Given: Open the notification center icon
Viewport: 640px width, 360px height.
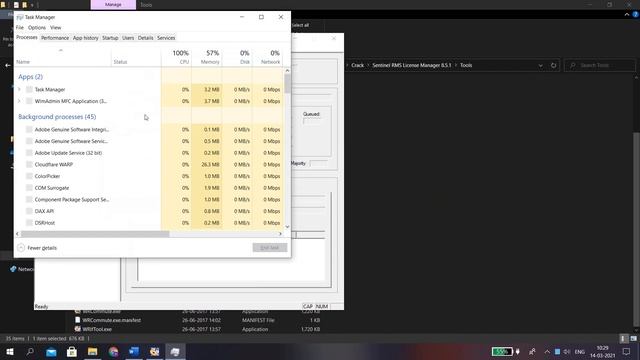Looking at the screenshot, I should [x=627, y=351].
